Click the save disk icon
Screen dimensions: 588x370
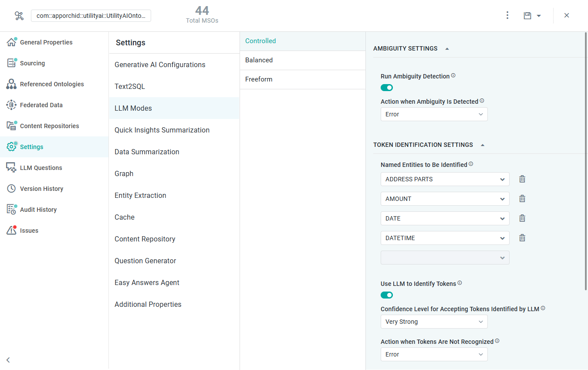coord(527,16)
